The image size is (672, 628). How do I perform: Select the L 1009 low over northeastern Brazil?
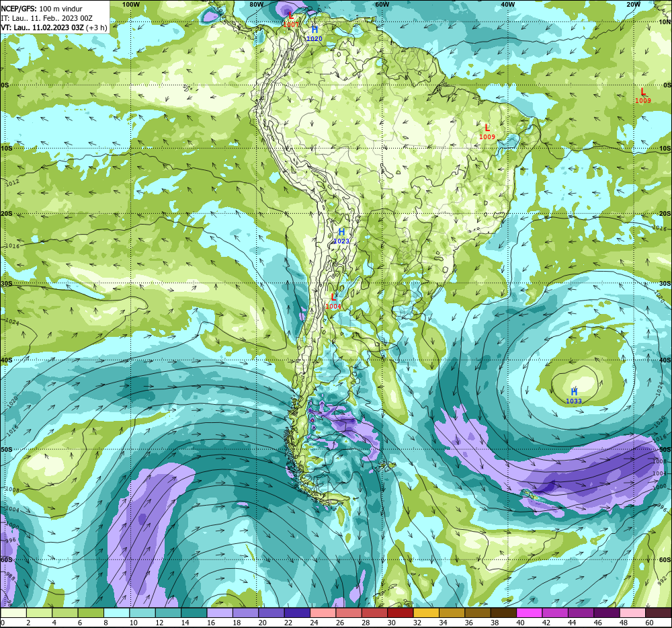click(487, 132)
